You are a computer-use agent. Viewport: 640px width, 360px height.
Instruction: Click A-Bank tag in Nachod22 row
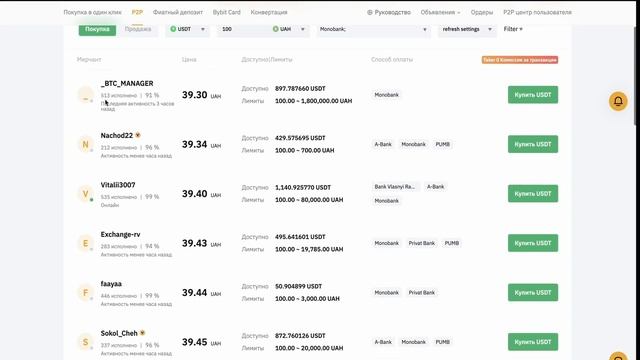tap(383, 144)
